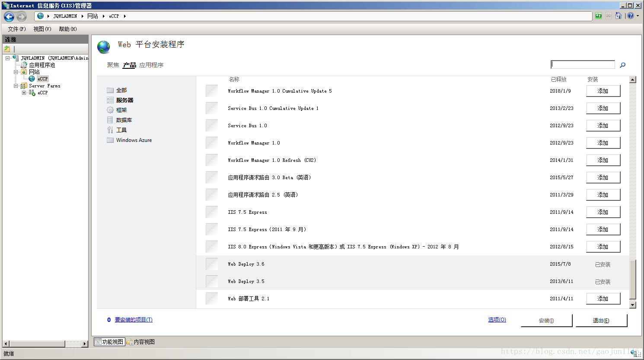644x360 pixels.
Task: Click the green refresh icon in address bar
Action: point(598,16)
